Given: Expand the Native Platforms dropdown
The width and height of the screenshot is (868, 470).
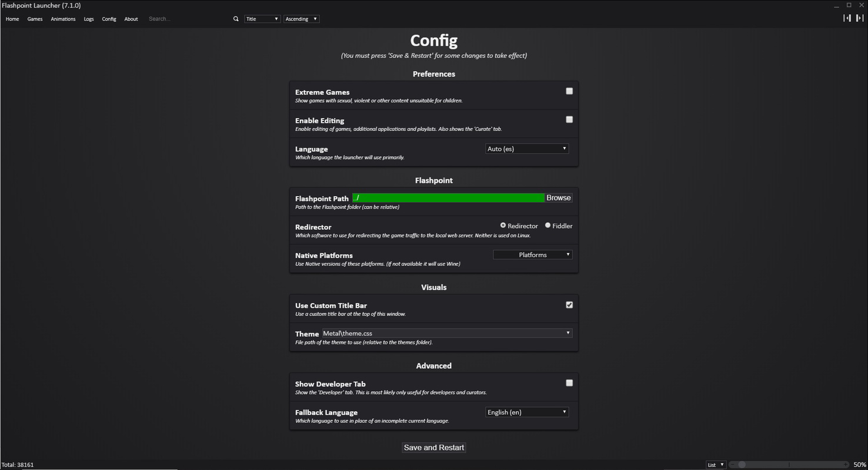Looking at the screenshot, I should (533, 254).
